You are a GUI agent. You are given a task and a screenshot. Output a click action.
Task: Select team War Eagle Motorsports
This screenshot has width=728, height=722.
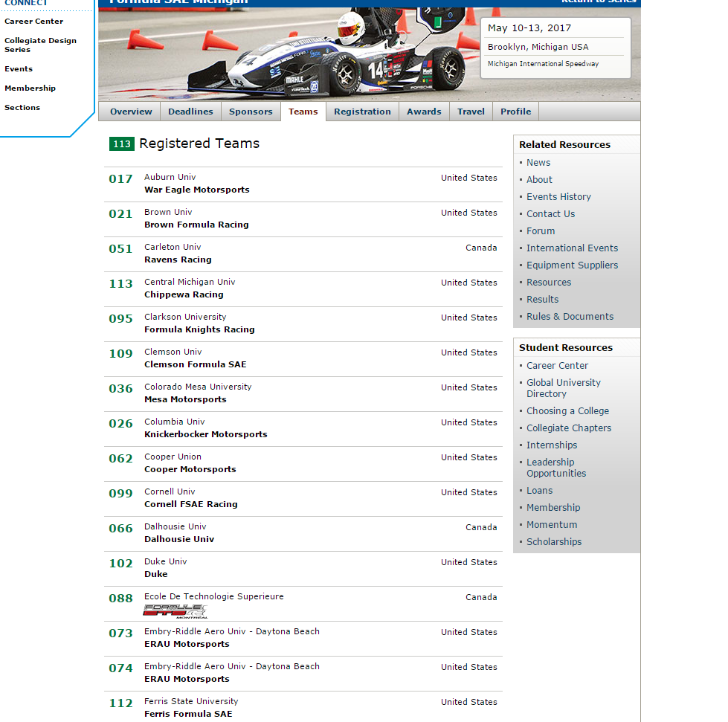tap(197, 190)
